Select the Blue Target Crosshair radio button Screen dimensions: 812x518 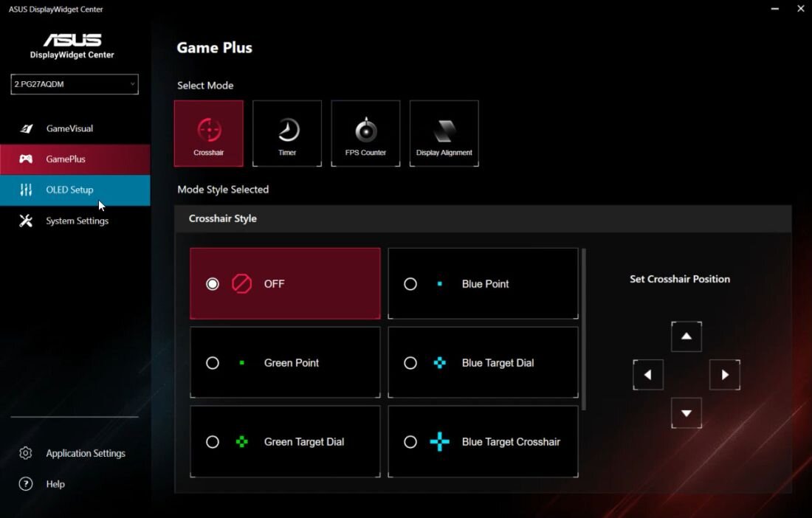[x=410, y=442]
